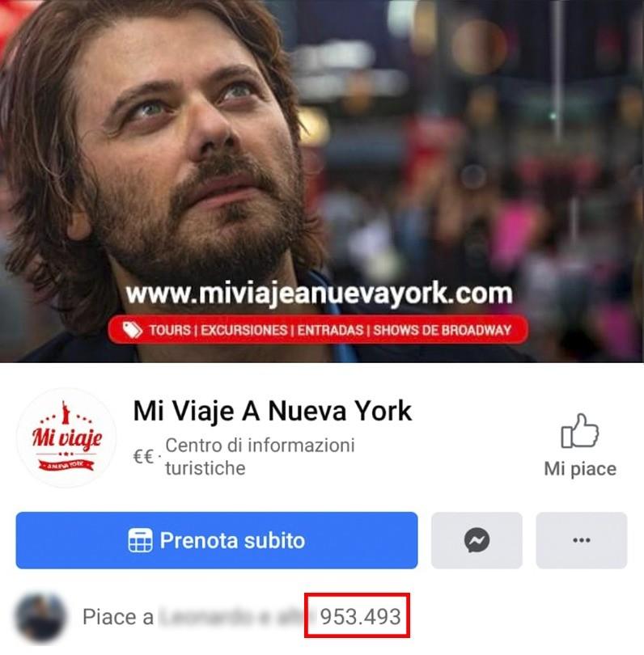
Task: Tap the www.miviajeanuevayork.com text on cover
Action: [320, 294]
